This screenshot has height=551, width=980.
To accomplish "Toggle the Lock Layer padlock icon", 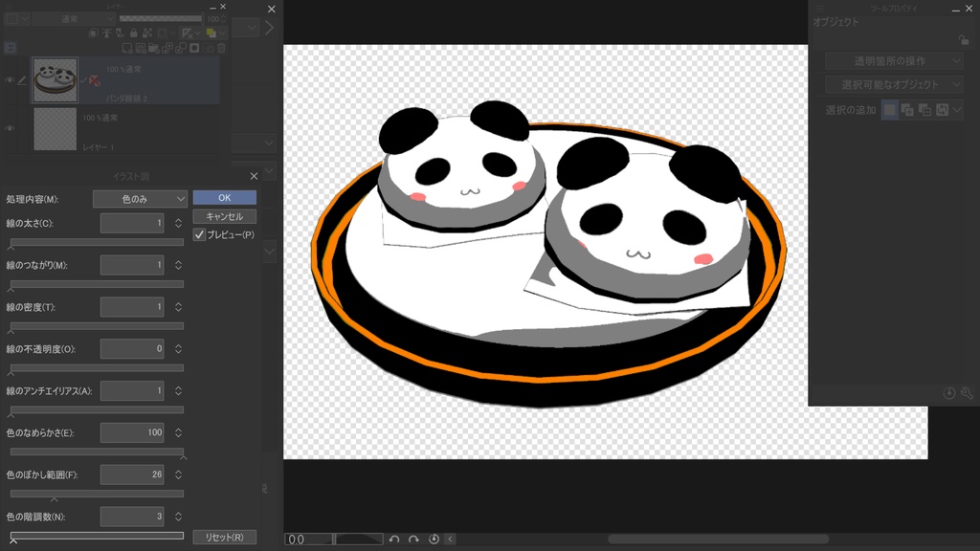I will tap(134, 33).
